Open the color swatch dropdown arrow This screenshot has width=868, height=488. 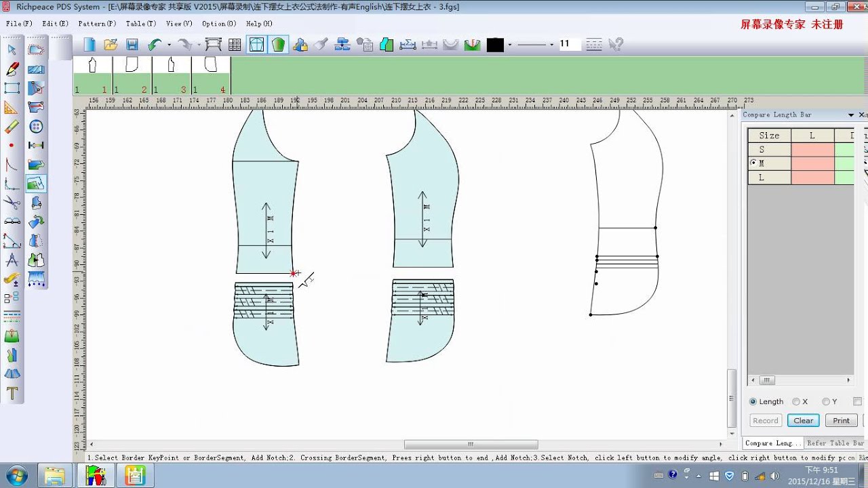[509, 45]
